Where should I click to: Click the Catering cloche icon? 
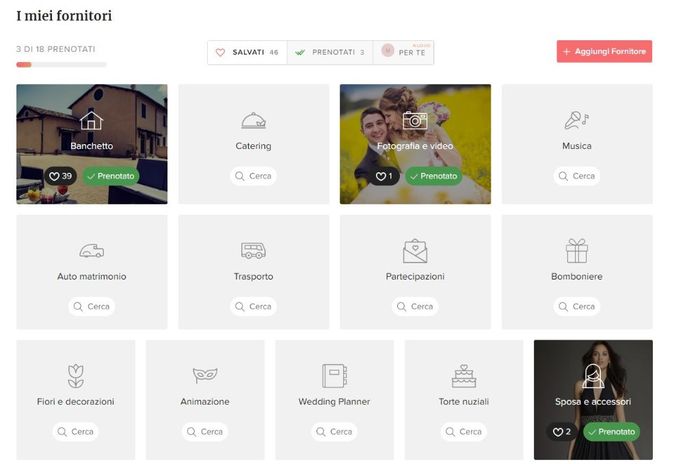(253, 120)
